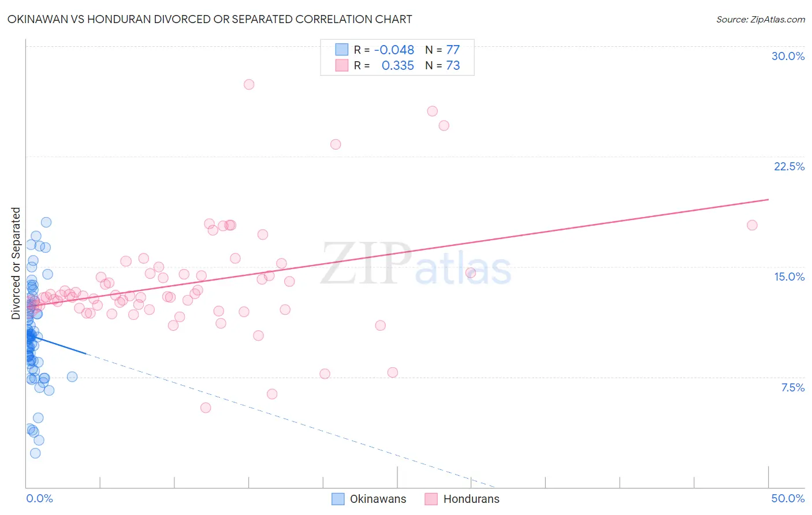Click the pink data point at far right
Viewport: 812px width, 515px height.
coord(752,225)
